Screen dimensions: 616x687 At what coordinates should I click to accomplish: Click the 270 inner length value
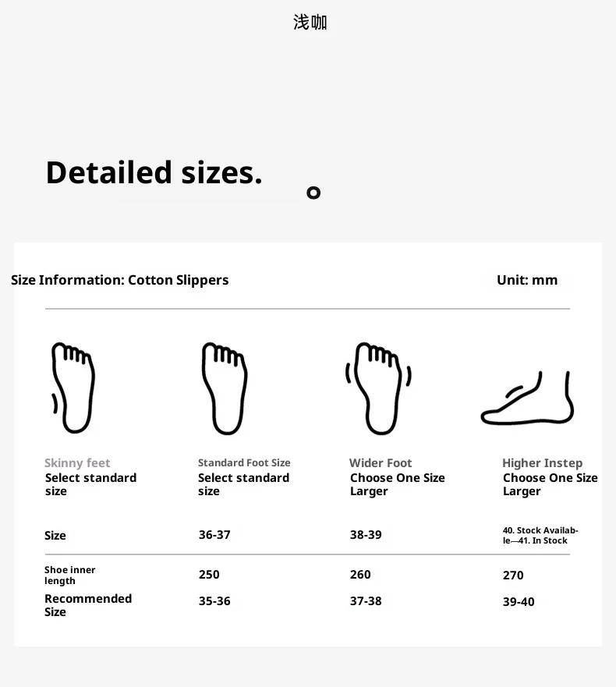tap(513, 575)
